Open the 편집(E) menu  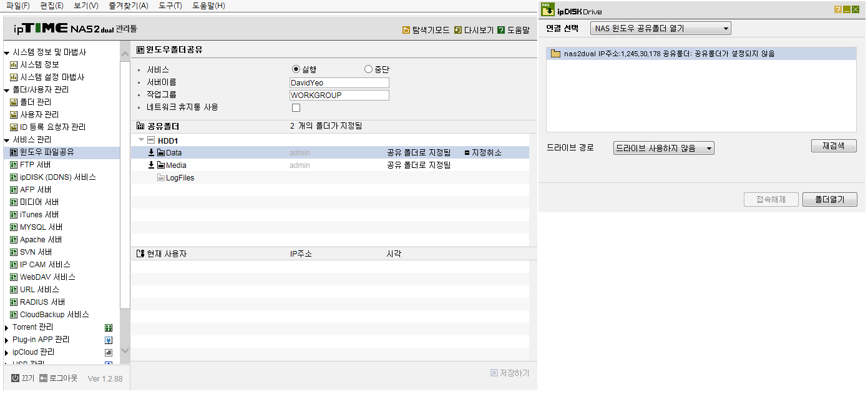[x=52, y=6]
